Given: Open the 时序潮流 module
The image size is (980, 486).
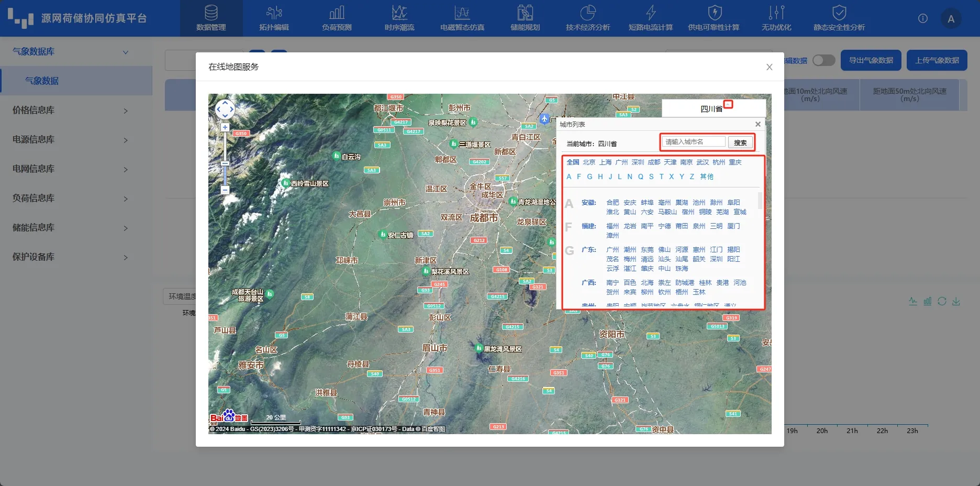Looking at the screenshot, I should click(x=399, y=18).
